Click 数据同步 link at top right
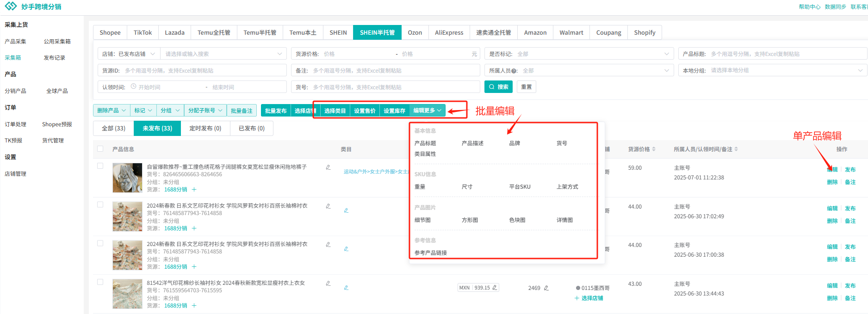 [836, 7]
